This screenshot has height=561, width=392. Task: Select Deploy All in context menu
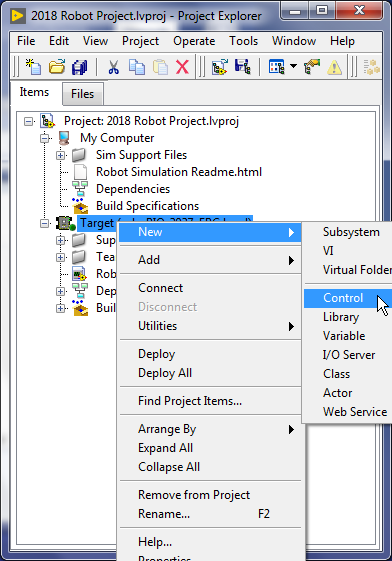tap(210, 373)
